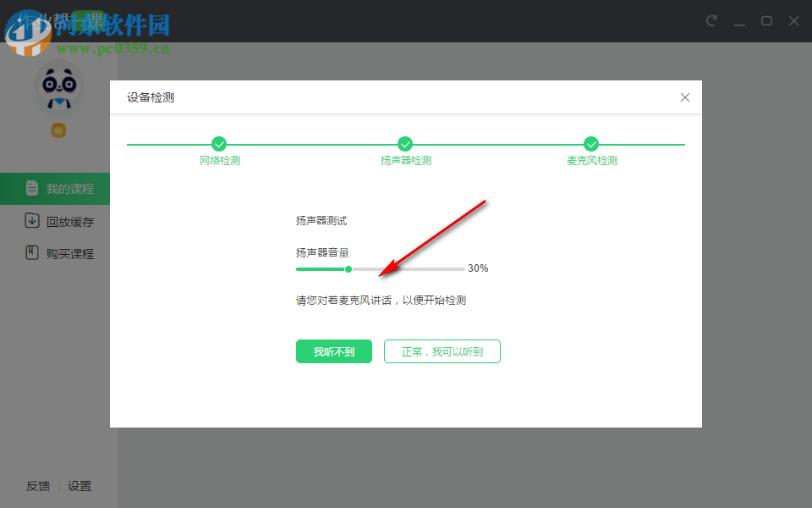The width and height of the screenshot is (812, 508).
Task: Switch to the 回放缓存 section
Action: (x=69, y=221)
